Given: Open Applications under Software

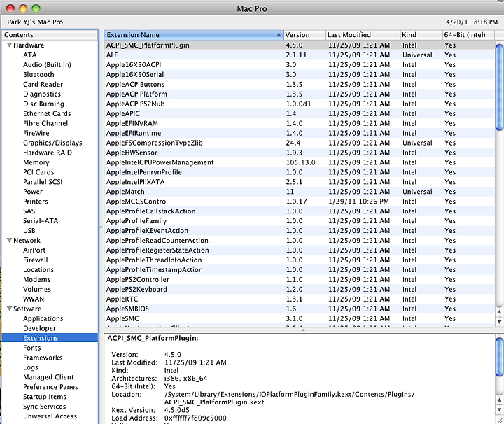Looking at the screenshot, I should pos(43,318).
